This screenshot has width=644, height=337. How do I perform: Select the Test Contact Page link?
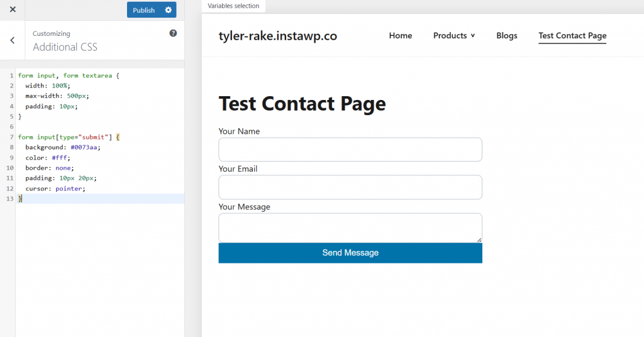tap(572, 36)
